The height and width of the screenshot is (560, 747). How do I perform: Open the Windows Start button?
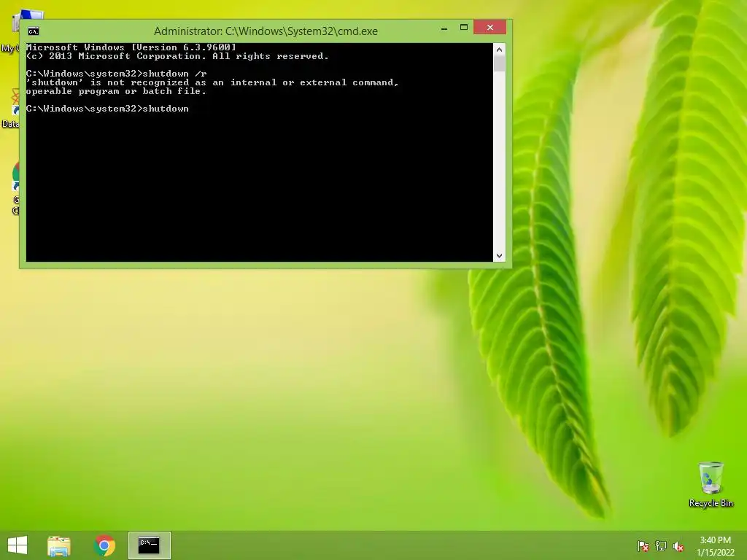(x=18, y=545)
